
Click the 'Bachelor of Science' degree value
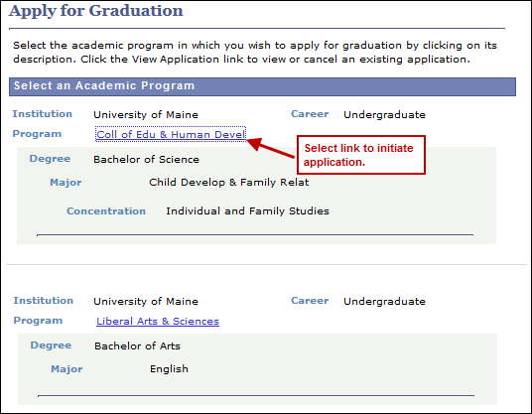(146, 159)
